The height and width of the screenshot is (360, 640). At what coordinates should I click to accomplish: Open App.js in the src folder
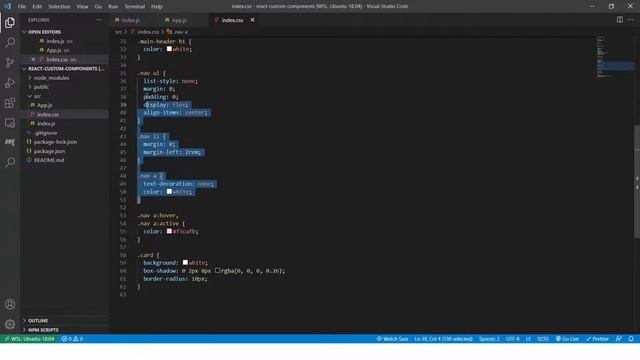tap(44, 105)
